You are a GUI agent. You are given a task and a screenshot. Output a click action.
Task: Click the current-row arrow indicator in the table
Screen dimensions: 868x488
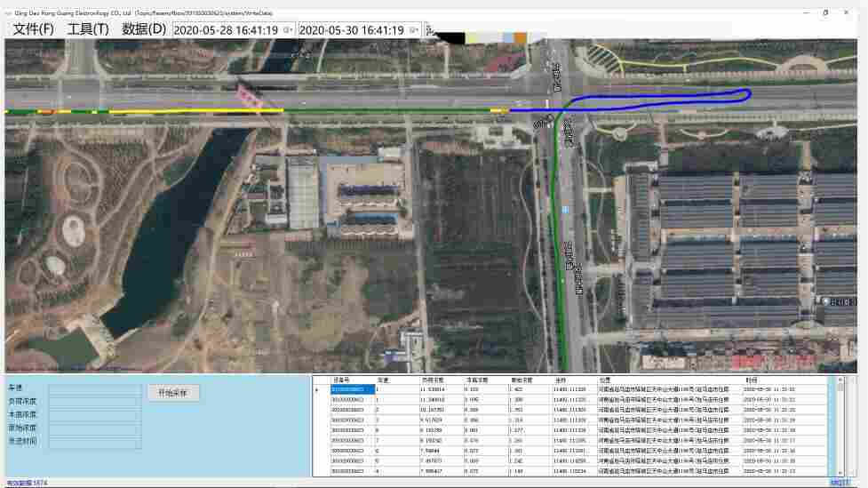tap(317, 389)
